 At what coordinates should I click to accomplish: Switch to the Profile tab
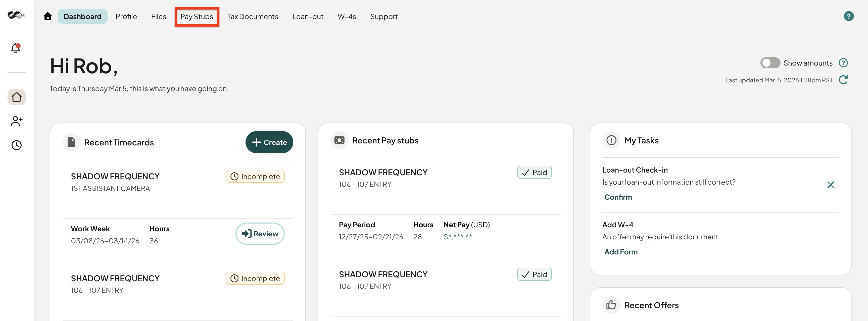tap(126, 16)
